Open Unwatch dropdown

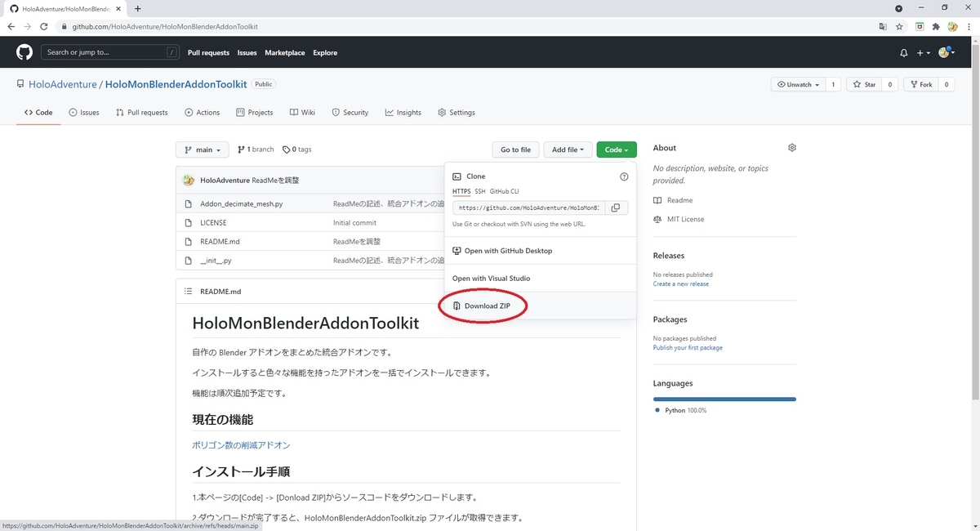pos(798,84)
